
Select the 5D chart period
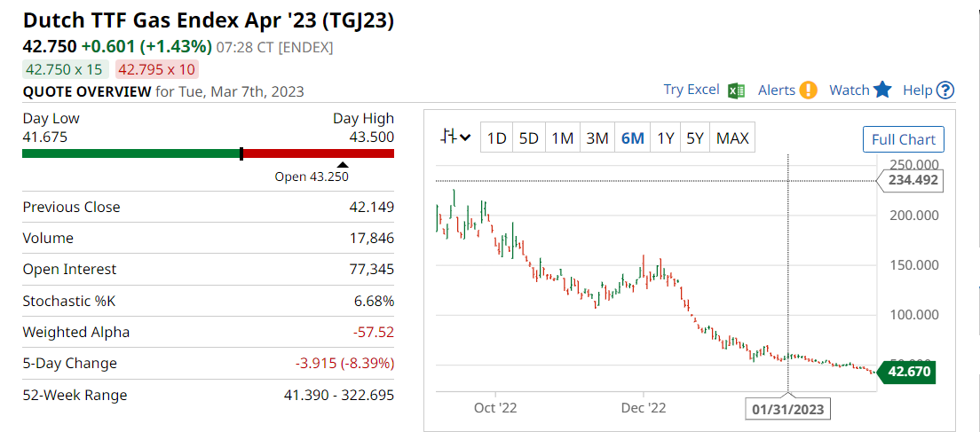pos(529,138)
